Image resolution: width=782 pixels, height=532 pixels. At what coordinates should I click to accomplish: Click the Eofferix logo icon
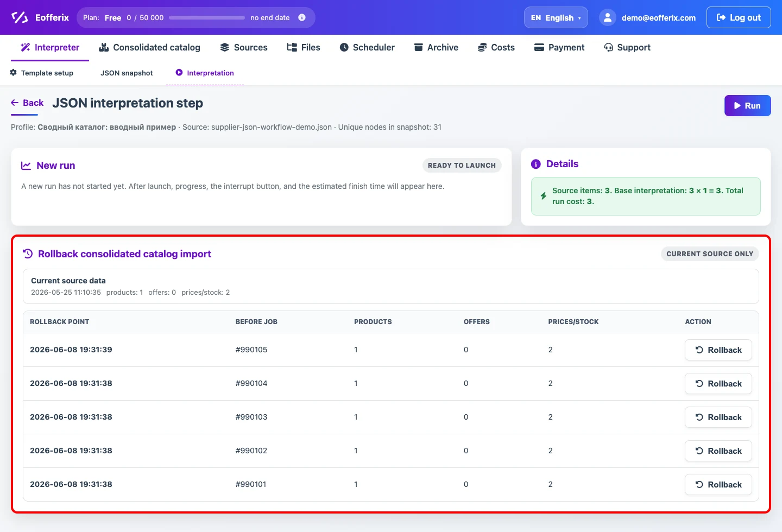[20, 17]
